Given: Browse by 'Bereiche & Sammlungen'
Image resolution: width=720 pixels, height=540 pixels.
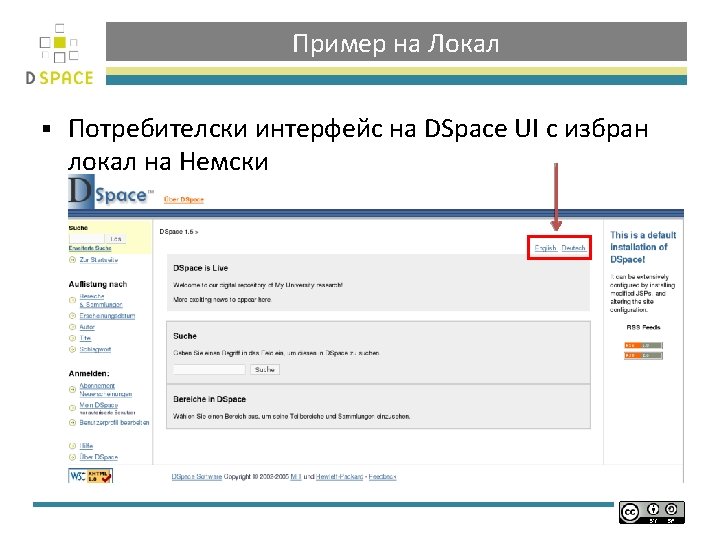Looking at the screenshot, I should click(101, 300).
